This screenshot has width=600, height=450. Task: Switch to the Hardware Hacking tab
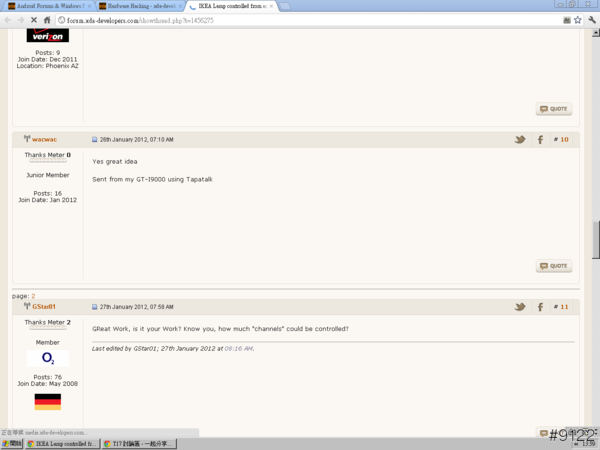click(141, 6)
